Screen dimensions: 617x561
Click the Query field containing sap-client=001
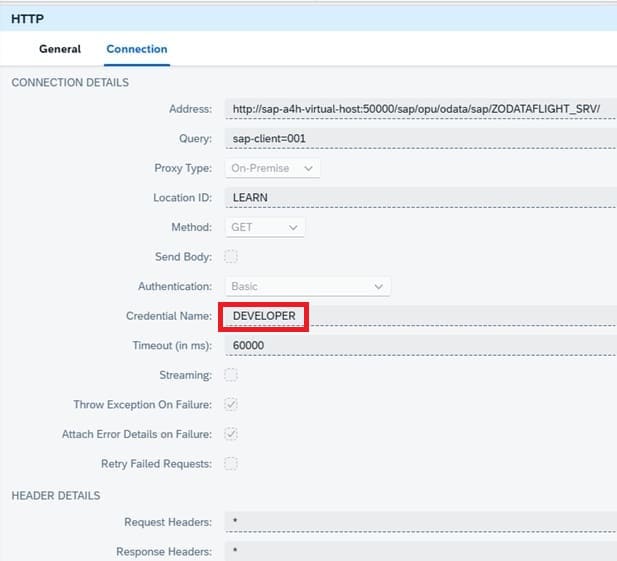[x=420, y=138]
